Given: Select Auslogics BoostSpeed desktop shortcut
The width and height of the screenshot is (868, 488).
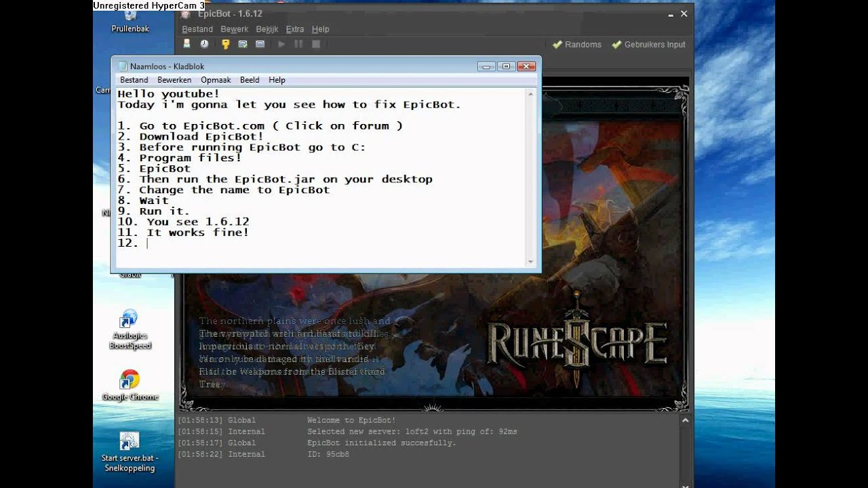Looking at the screenshot, I should point(130,330).
